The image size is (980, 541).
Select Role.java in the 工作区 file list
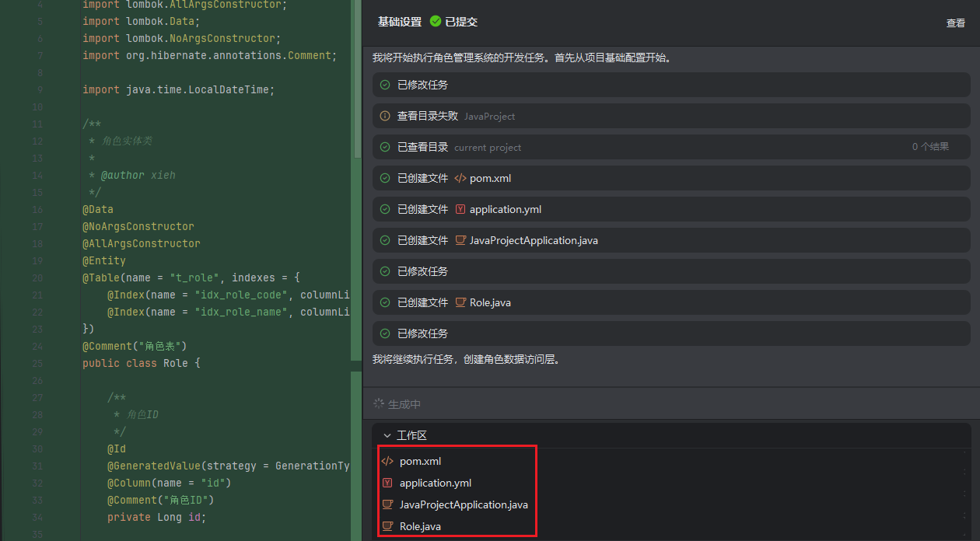420,526
